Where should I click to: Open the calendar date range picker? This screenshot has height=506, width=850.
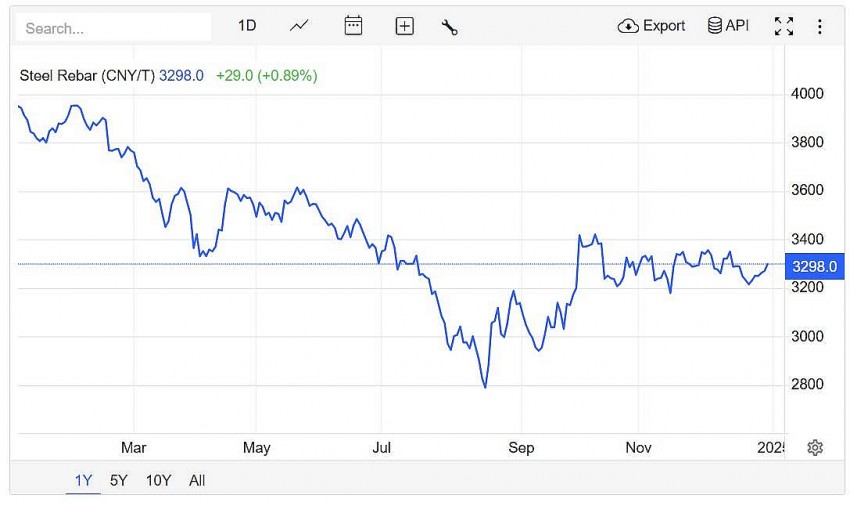pyautogui.click(x=353, y=26)
